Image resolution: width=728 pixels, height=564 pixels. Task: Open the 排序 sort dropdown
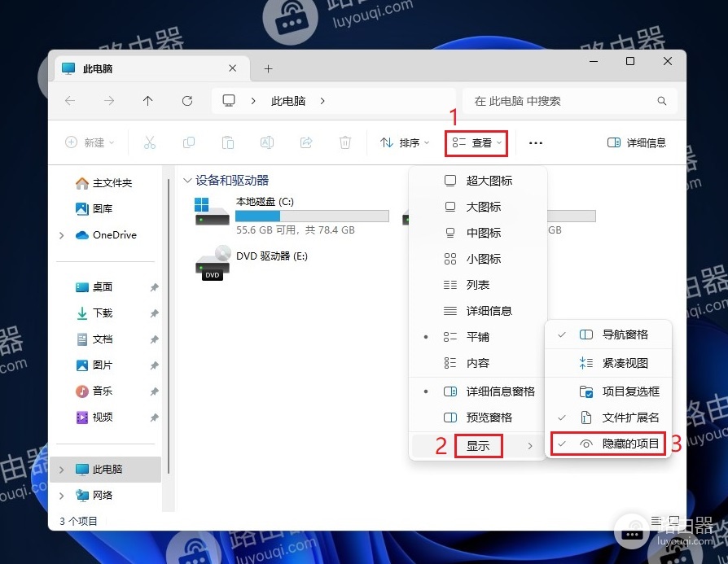click(x=405, y=142)
